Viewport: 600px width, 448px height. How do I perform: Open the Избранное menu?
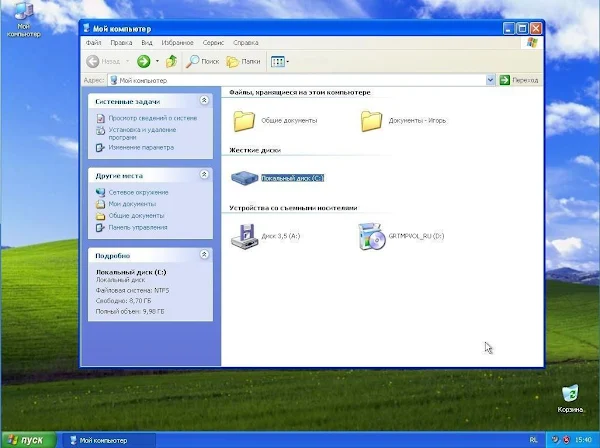(178, 42)
